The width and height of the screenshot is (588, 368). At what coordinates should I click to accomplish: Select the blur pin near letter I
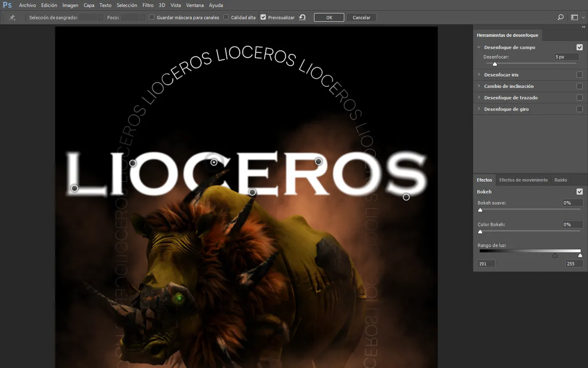(x=133, y=163)
